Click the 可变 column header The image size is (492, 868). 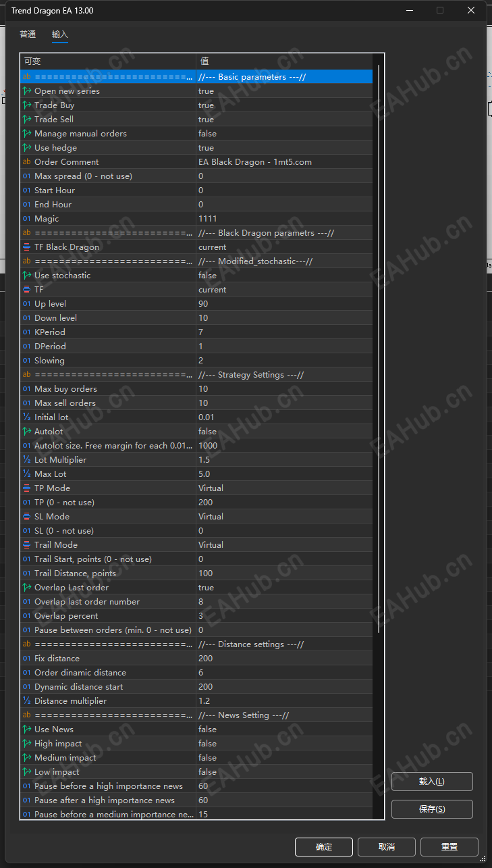108,61
